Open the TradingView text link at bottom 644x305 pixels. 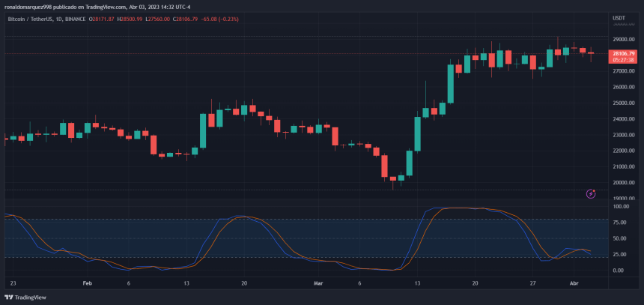click(31, 297)
